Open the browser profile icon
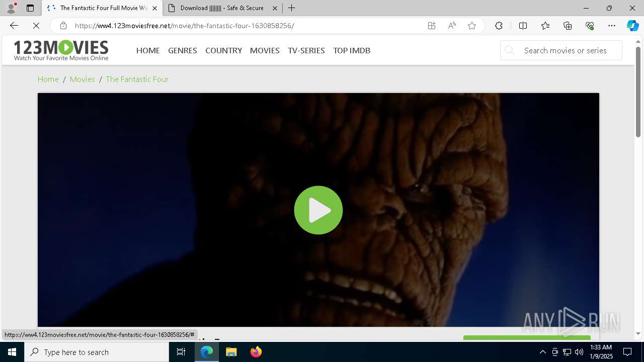Image resolution: width=644 pixels, height=362 pixels. [11, 8]
